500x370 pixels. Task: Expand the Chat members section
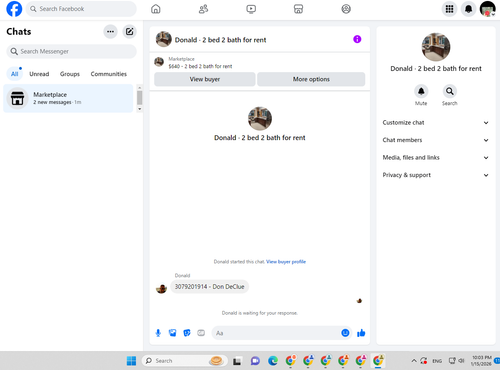coord(436,140)
